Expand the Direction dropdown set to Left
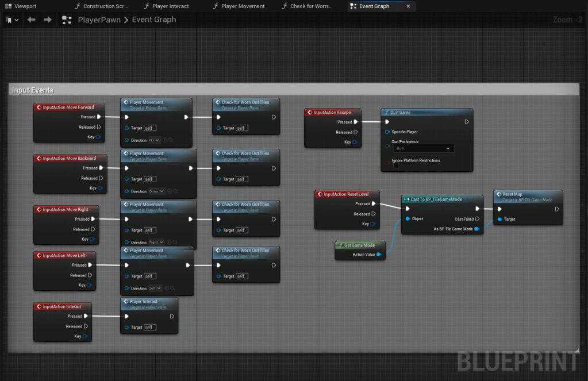The image size is (588, 381). [x=155, y=288]
